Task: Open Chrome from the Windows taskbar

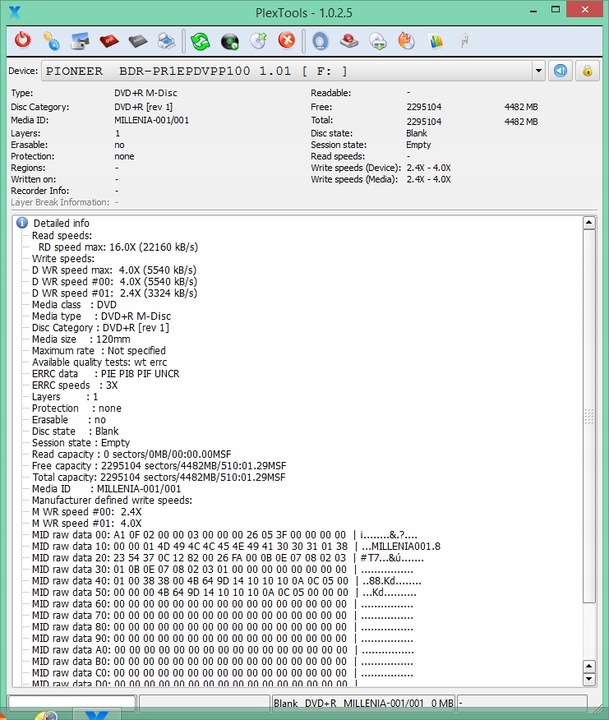Action: click(x=44, y=714)
